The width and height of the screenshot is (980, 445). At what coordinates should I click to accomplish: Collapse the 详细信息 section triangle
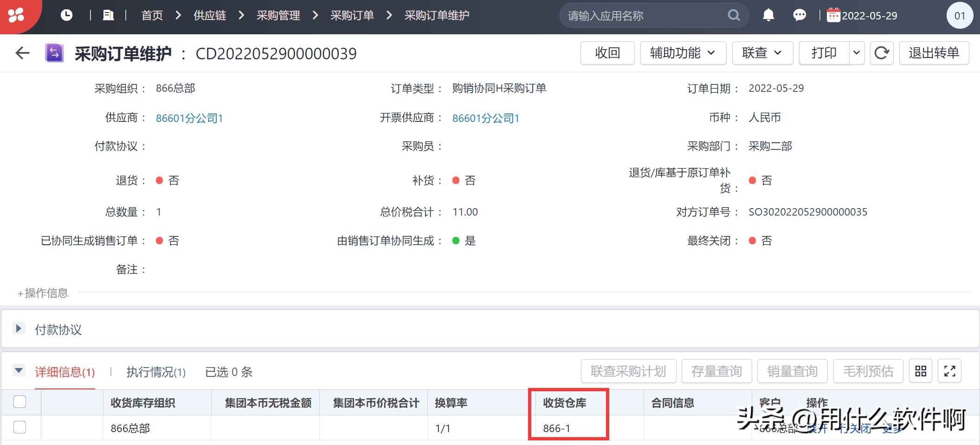[x=19, y=371]
